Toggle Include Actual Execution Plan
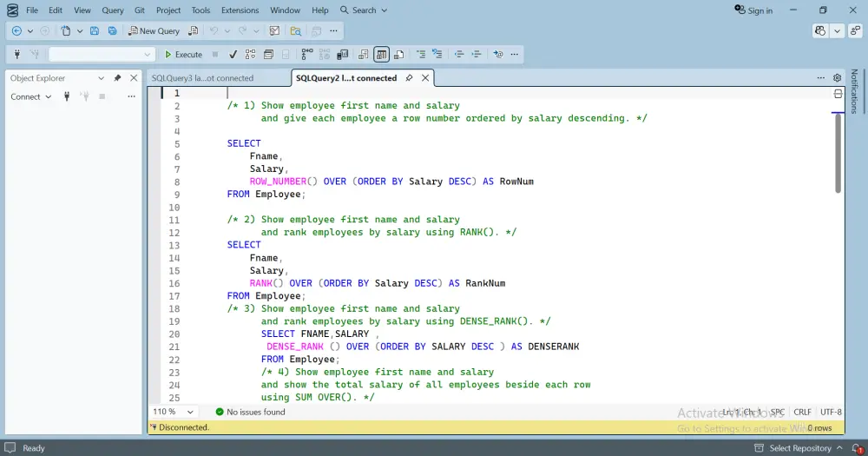 coord(307,55)
